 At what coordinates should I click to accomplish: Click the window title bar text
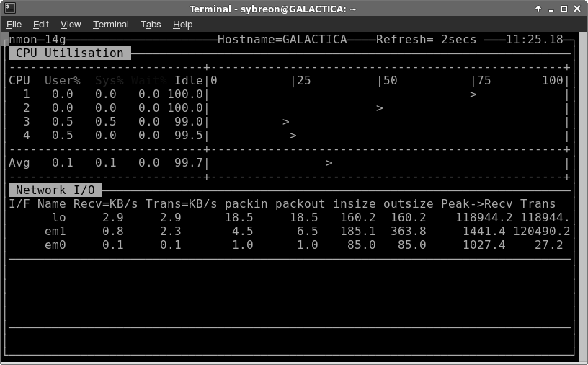pos(293,9)
